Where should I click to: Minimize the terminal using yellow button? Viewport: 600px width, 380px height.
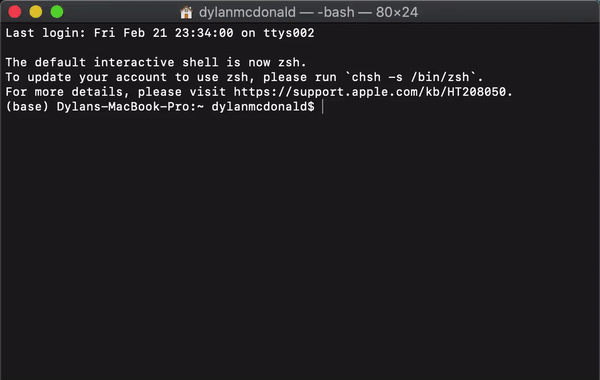[x=36, y=12]
